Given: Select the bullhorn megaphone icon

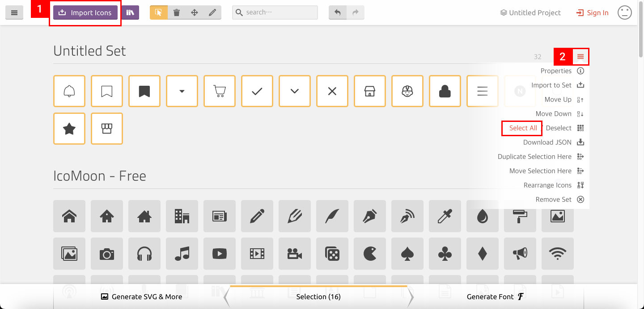Looking at the screenshot, I should tap(520, 254).
